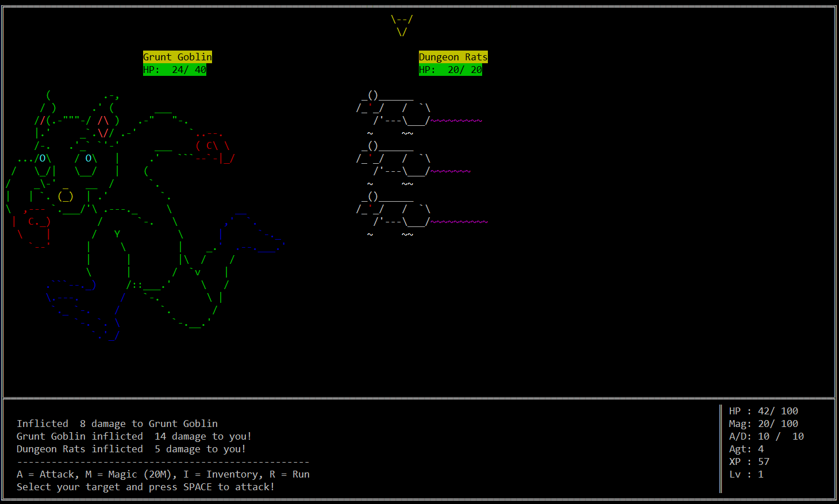Click Grunt Goblin HP 24/40 bar
Viewport: 839px width, 504px height.
[x=175, y=70]
